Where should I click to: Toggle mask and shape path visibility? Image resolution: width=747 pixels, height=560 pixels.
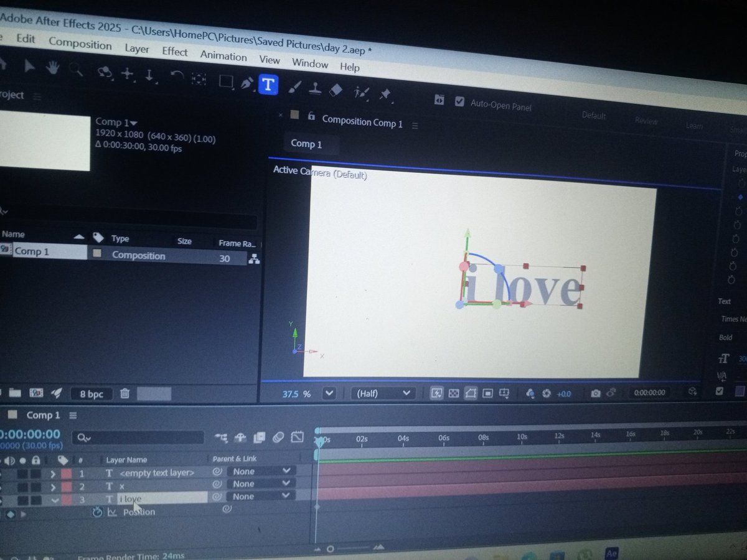click(x=471, y=393)
